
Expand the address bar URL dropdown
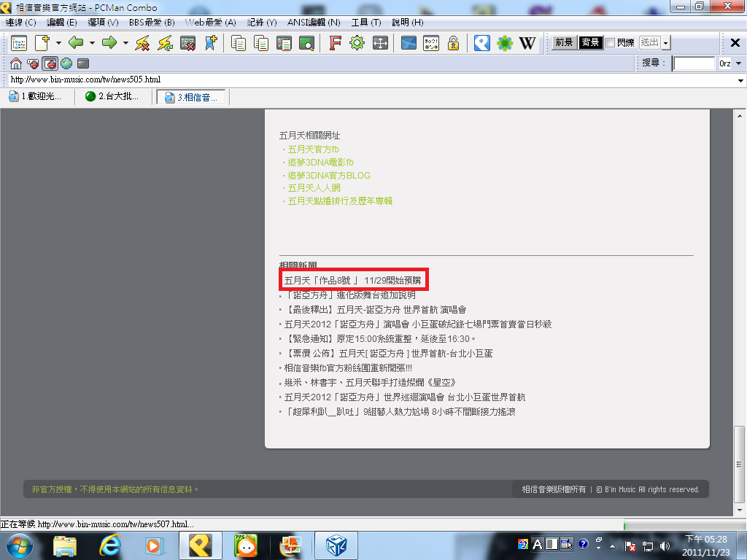pyautogui.click(x=740, y=80)
